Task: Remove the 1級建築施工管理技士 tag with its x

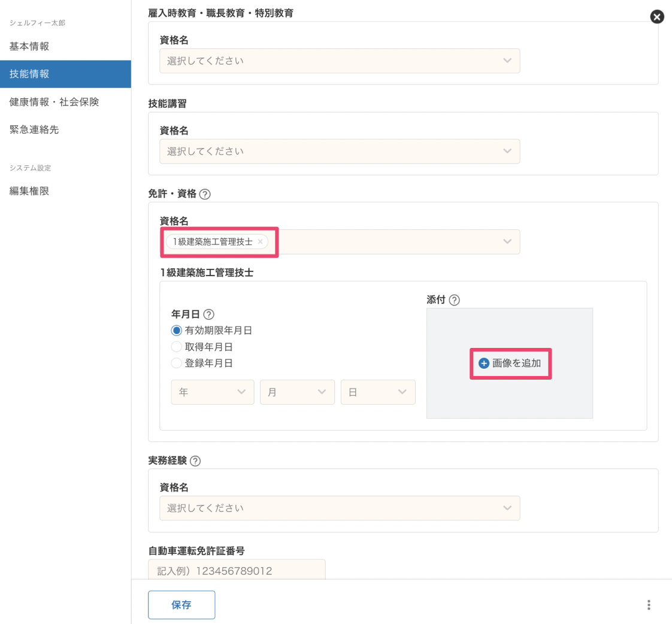Action: pyautogui.click(x=260, y=241)
